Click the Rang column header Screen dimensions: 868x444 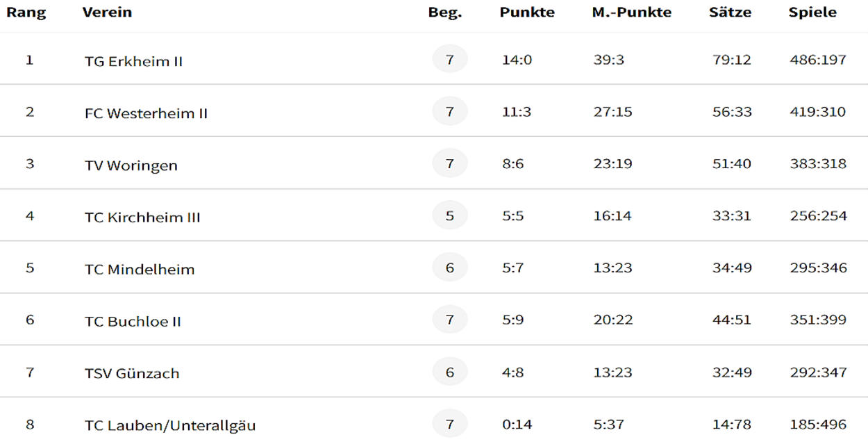(x=26, y=13)
